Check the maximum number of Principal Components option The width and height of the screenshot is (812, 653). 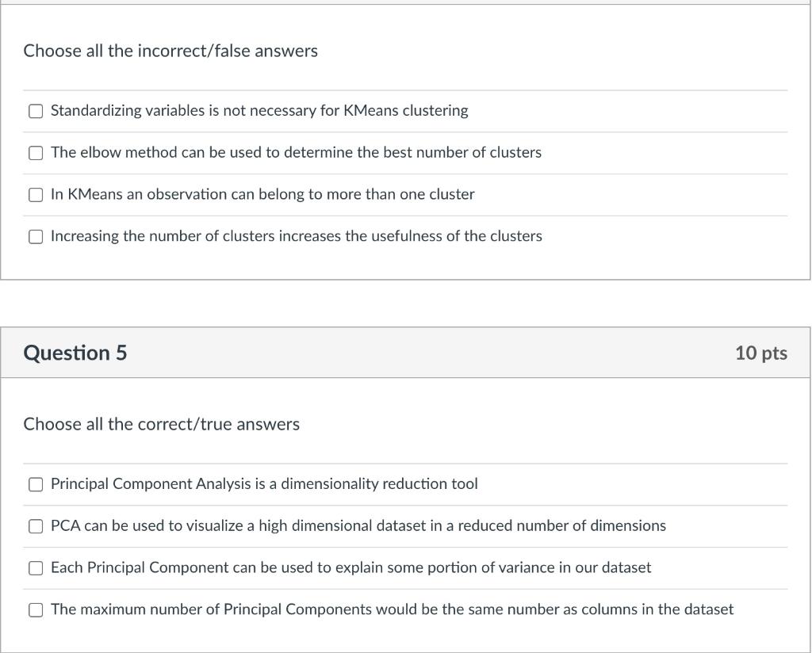coord(36,609)
